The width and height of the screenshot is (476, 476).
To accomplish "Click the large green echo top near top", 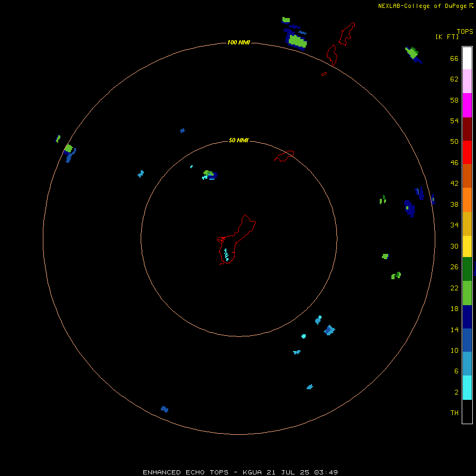I will pos(297,41).
